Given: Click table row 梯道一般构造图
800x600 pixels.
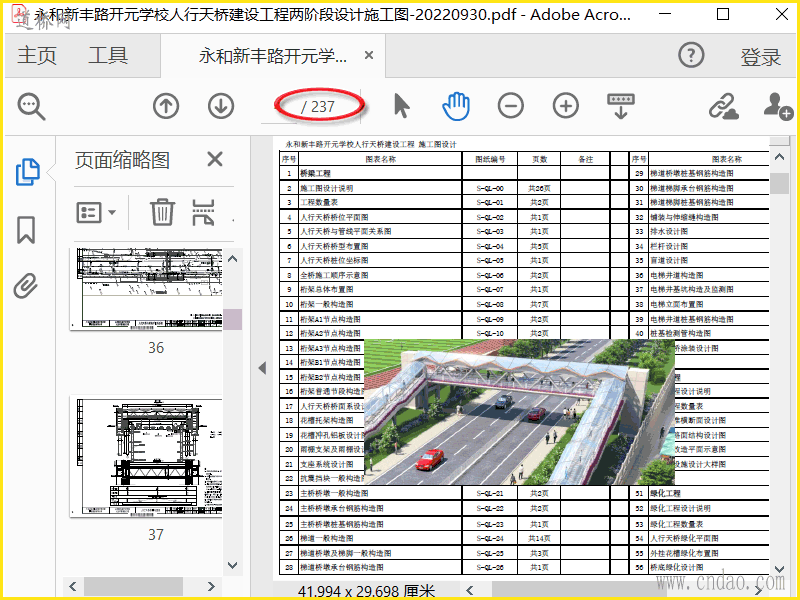Looking at the screenshot, I should [x=444, y=538].
